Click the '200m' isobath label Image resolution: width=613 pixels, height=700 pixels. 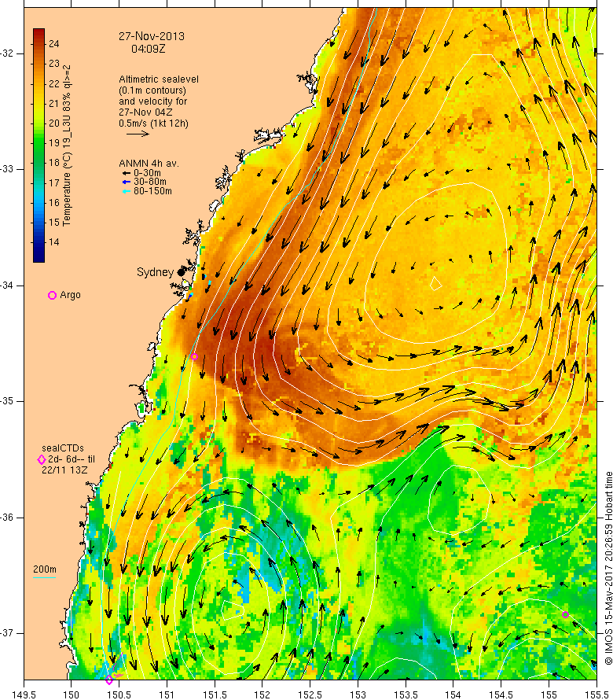(x=45, y=569)
